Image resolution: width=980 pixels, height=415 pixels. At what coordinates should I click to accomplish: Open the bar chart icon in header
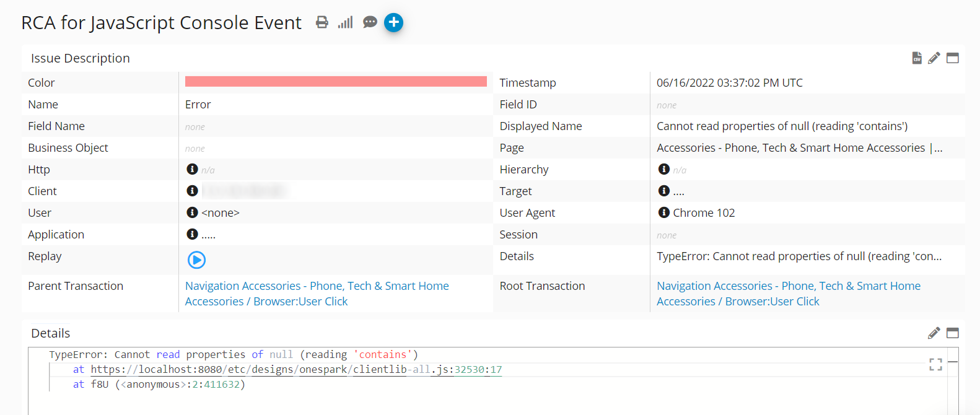point(345,22)
